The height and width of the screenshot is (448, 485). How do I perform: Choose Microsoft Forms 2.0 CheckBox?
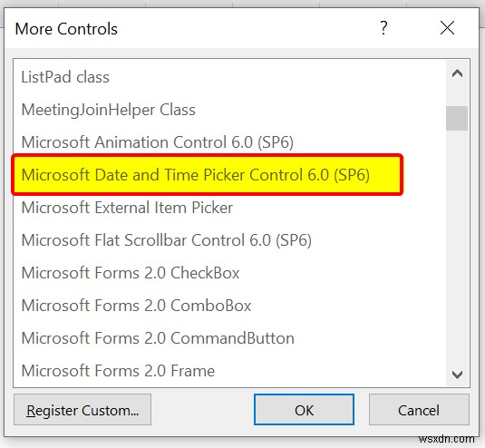[229, 273]
